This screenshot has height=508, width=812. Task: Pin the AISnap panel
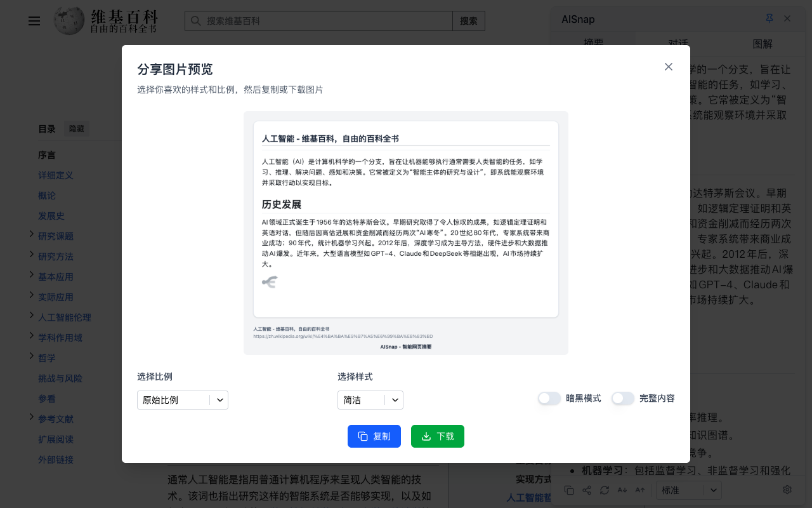point(769,19)
